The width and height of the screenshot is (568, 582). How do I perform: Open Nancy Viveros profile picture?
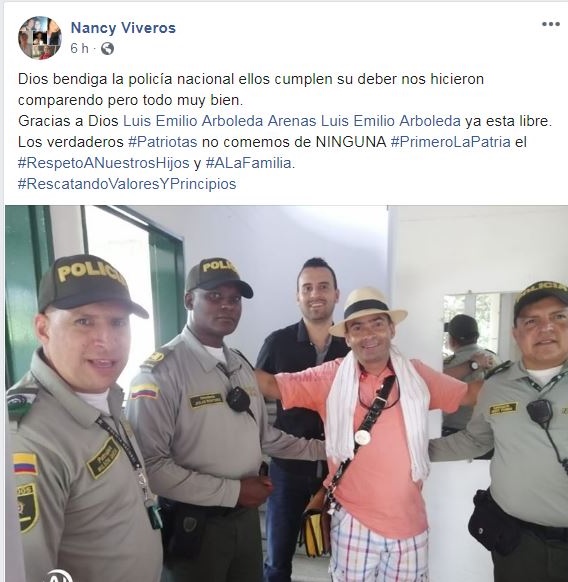[40, 38]
